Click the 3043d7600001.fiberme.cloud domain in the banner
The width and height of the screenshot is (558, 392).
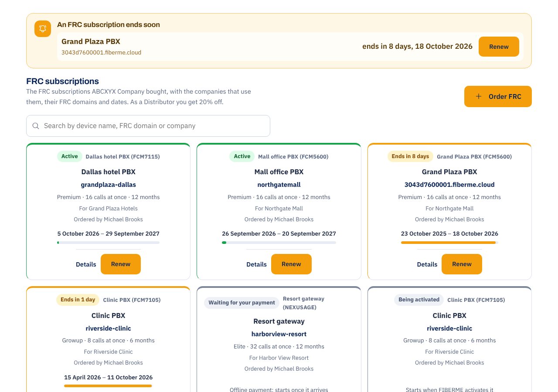pos(101,52)
